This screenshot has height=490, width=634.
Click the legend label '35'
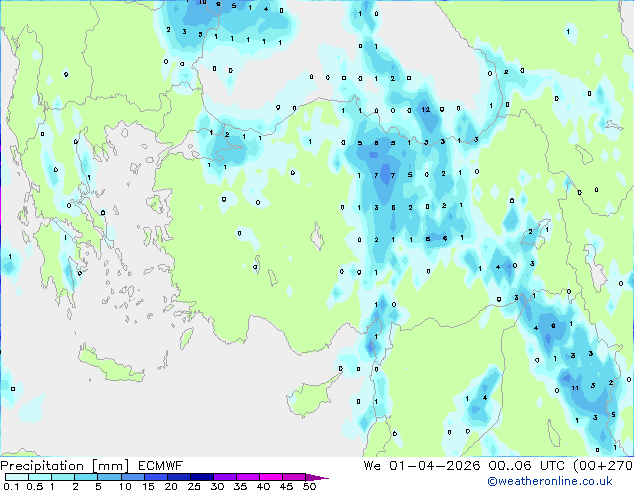(x=240, y=486)
